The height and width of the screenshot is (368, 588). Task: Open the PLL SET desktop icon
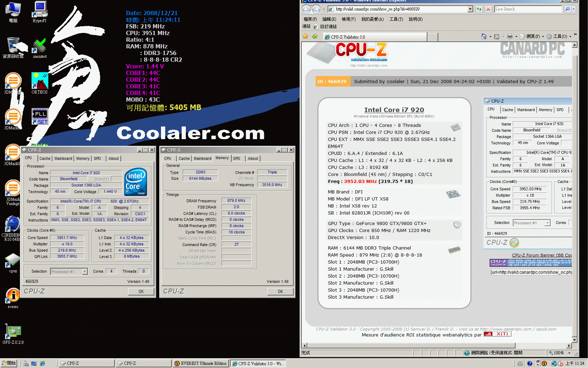(x=40, y=116)
